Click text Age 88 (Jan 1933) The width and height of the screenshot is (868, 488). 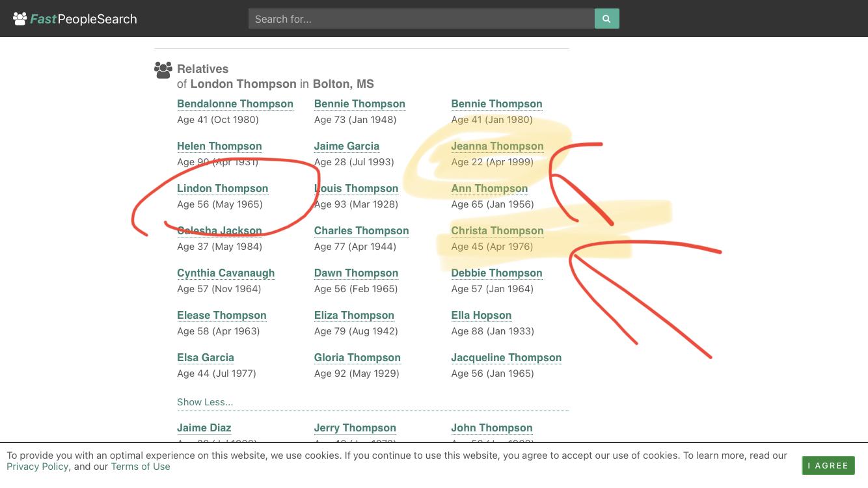(493, 331)
